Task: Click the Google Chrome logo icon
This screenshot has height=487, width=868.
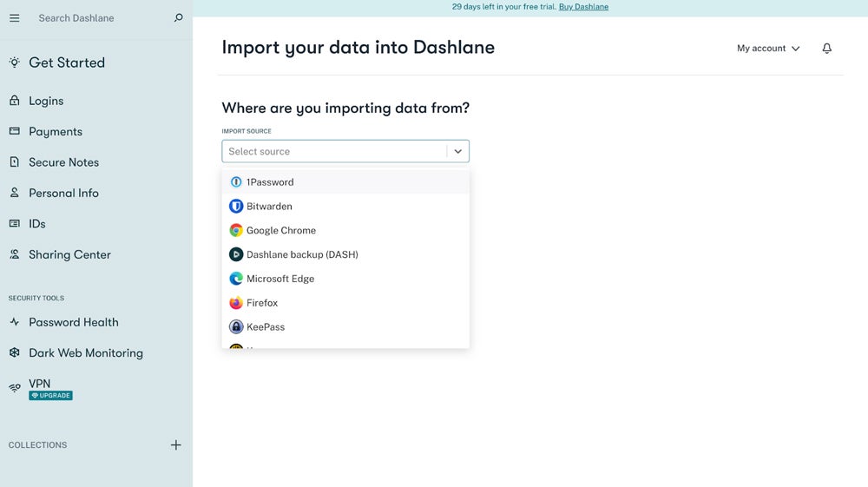Action: [x=236, y=231]
